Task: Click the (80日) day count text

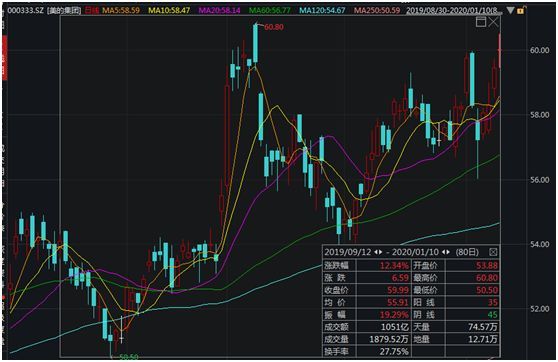Action: [467, 252]
